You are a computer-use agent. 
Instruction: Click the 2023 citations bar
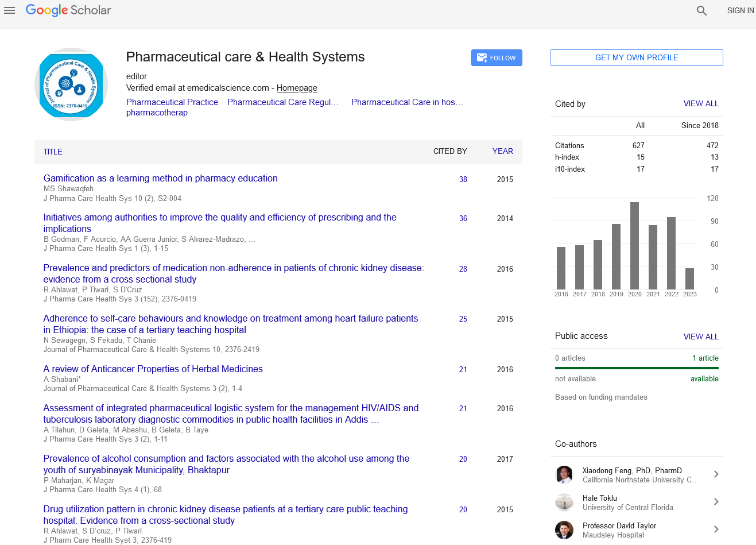[690, 279]
